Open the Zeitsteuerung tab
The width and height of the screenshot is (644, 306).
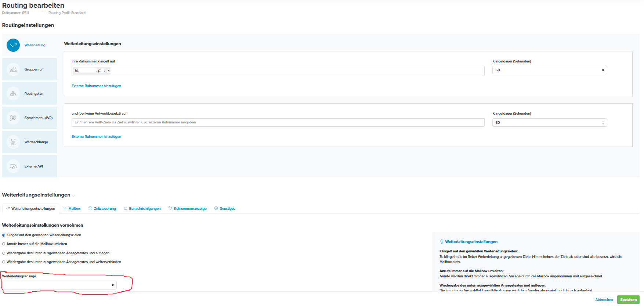click(105, 209)
